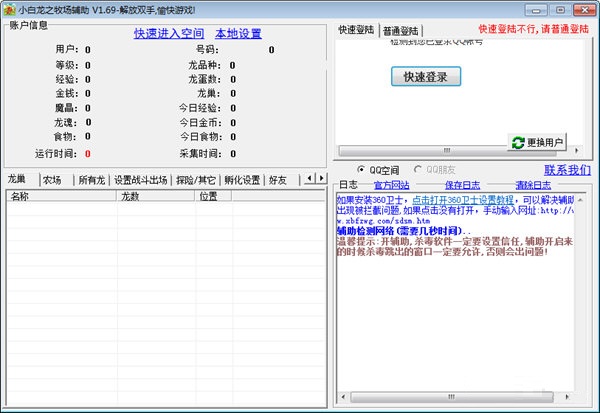Click log horizontal scrollbar left arrow
600x413 pixels.
point(343,397)
